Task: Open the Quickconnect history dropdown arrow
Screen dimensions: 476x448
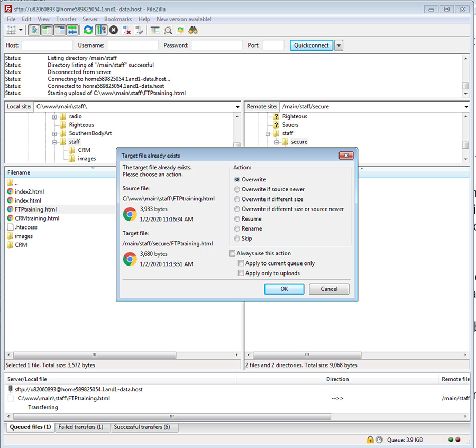Action: (338, 45)
